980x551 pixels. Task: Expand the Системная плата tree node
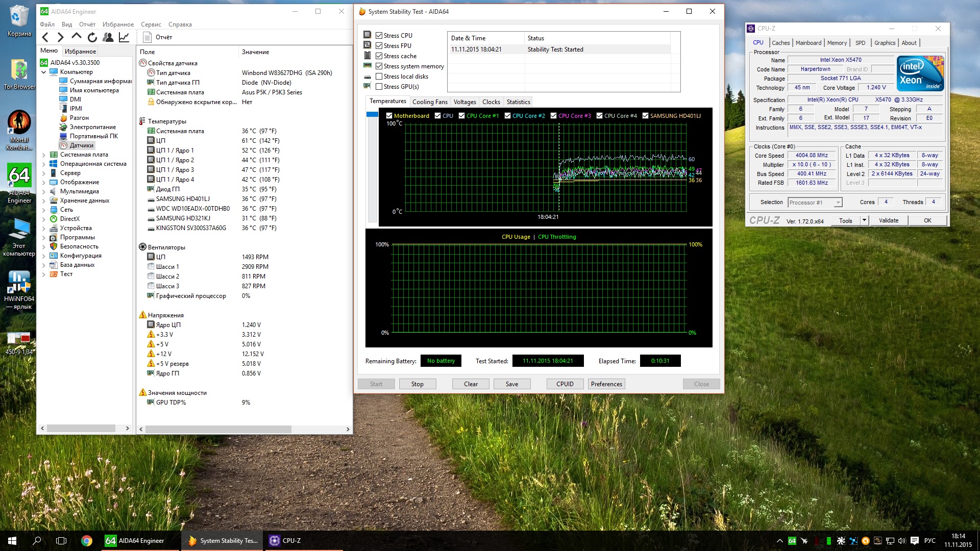tap(43, 155)
